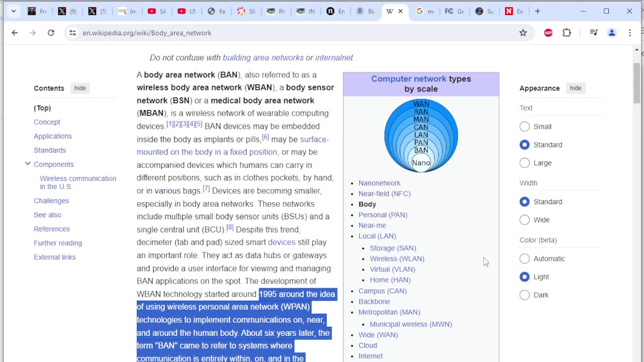Switch to the YouTube tab labeled Sil
Screen dimensions: 644x362
pos(156,11)
